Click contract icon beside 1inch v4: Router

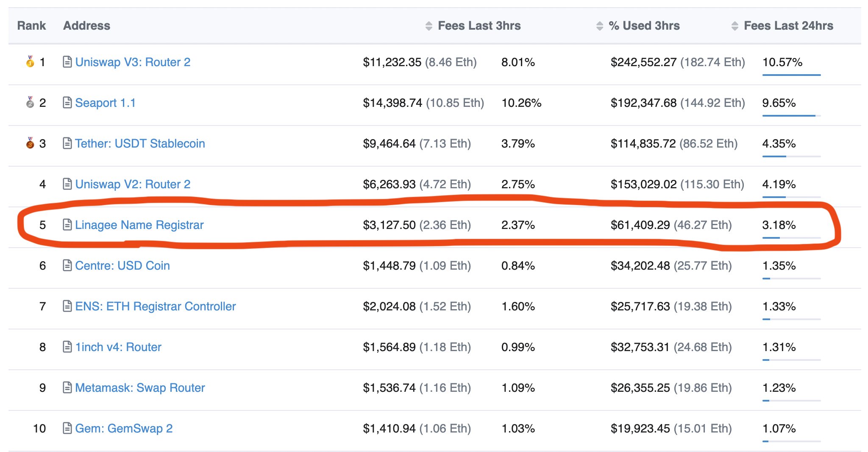67,347
